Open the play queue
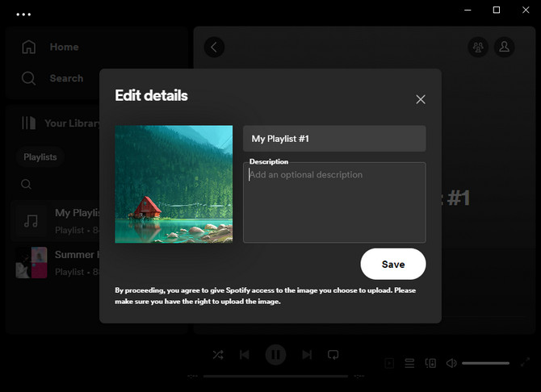This screenshot has width=541, height=392. (409, 363)
